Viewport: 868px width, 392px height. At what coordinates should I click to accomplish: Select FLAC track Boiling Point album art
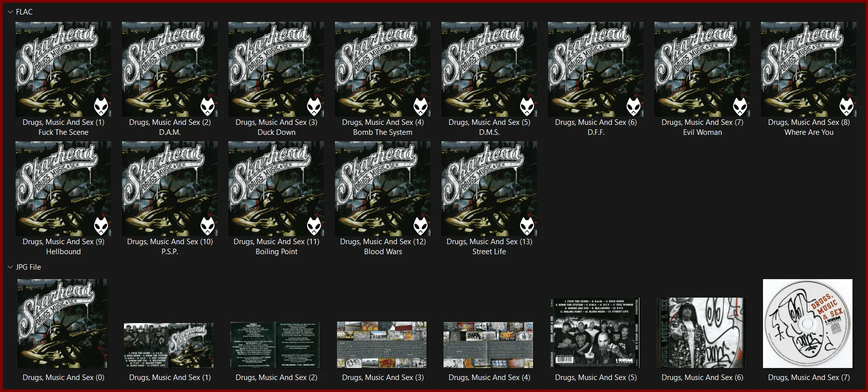pyautogui.click(x=276, y=189)
